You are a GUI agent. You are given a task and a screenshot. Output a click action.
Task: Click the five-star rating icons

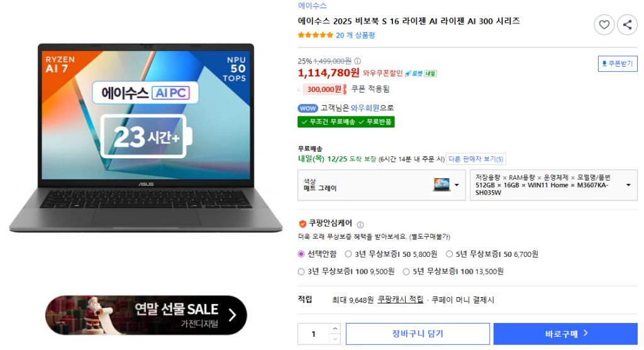316,35
